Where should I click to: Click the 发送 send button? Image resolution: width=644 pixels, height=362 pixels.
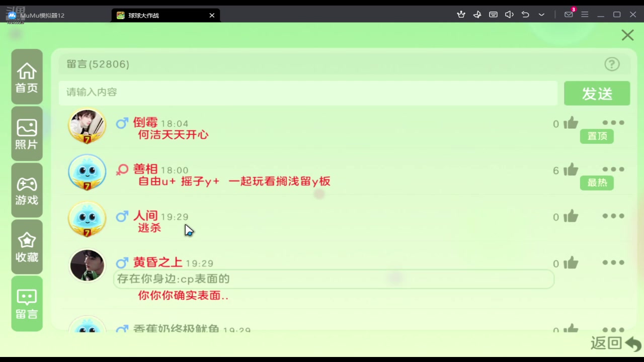(x=597, y=94)
